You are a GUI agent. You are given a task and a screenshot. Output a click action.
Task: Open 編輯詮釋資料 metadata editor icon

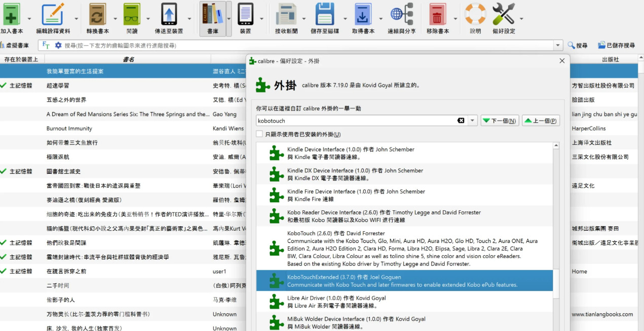click(53, 14)
